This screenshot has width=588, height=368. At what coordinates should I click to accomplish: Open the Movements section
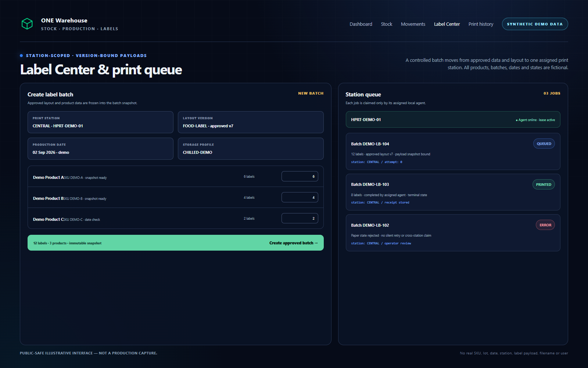[x=413, y=24]
